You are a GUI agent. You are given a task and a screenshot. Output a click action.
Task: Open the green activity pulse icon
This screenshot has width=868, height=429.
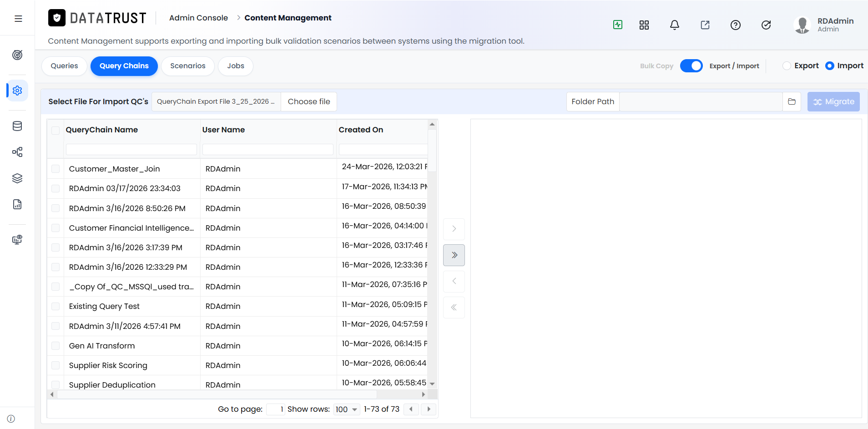pos(618,25)
